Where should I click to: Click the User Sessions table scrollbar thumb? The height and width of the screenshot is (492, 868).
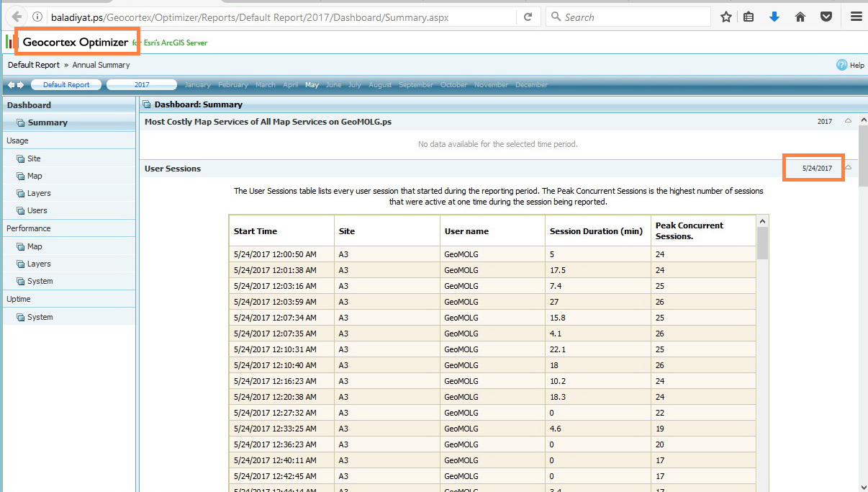(762, 243)
